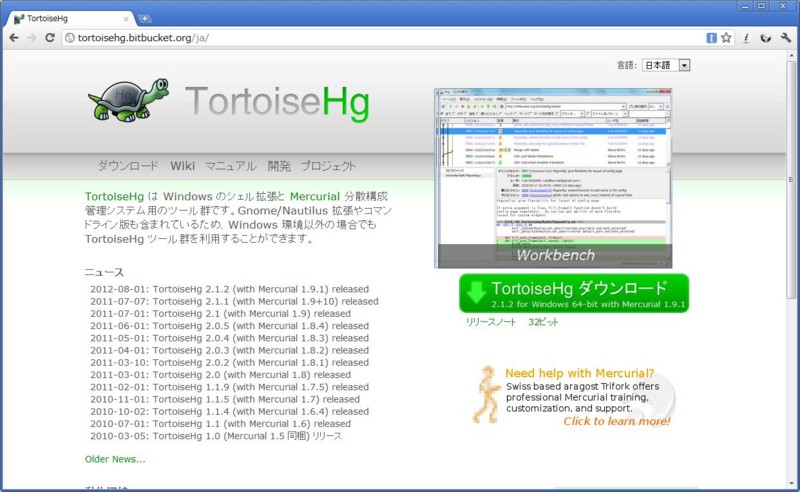Select the TortoiseHg browser tab

coord(71,18)
